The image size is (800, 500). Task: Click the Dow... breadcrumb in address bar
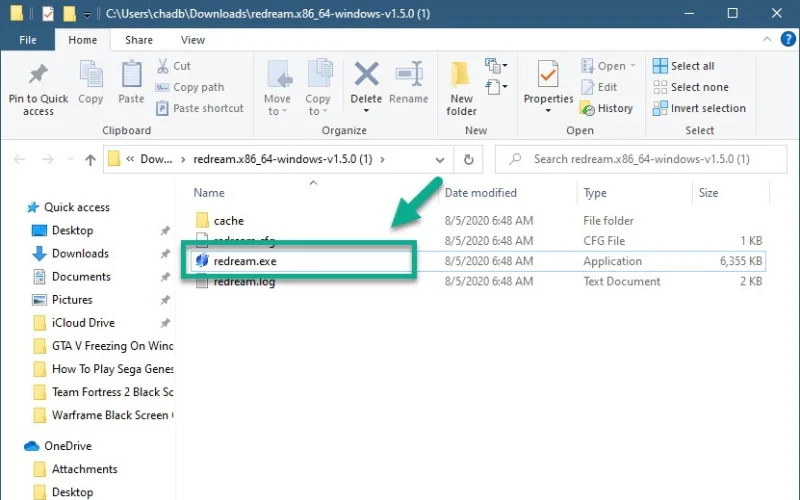tap(156, 159)
